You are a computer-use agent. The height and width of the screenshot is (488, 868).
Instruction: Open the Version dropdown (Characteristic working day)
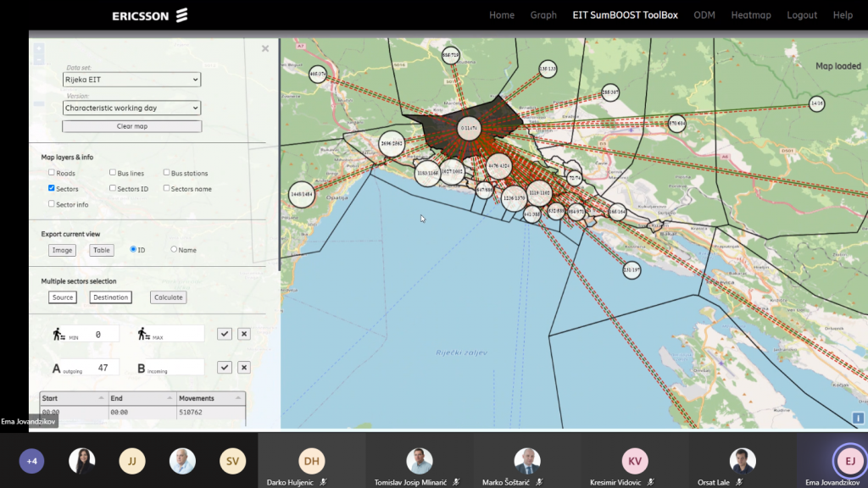coord(131,108)
